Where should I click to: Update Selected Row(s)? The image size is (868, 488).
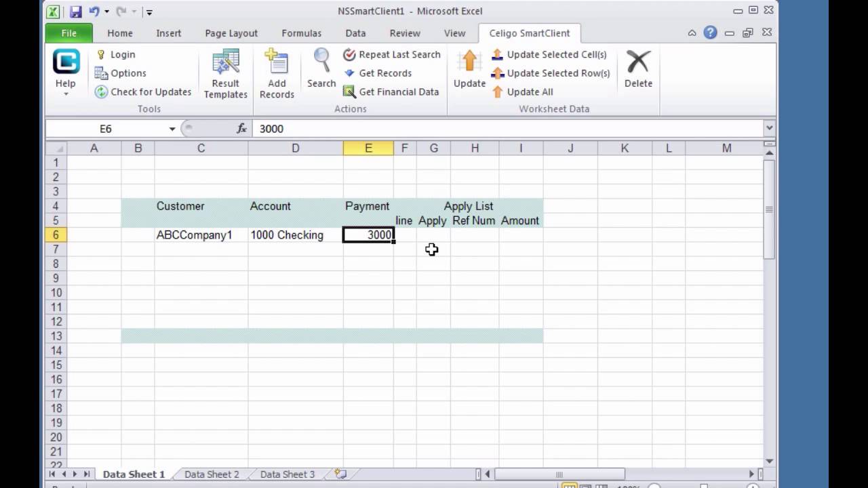[x=551, y=73]
